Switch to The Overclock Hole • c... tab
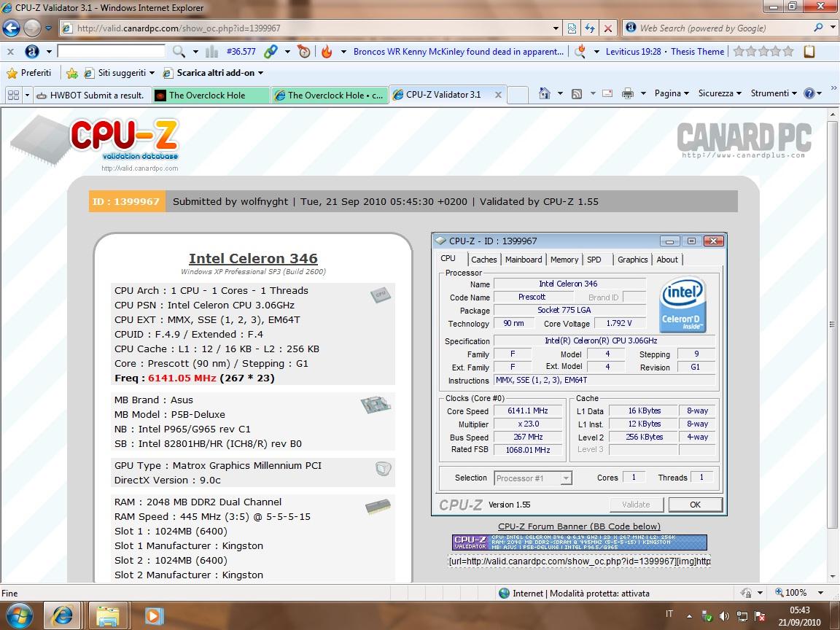Image resolution: width=840 pixels, height=630 pixels. click(x=330, y=96)
